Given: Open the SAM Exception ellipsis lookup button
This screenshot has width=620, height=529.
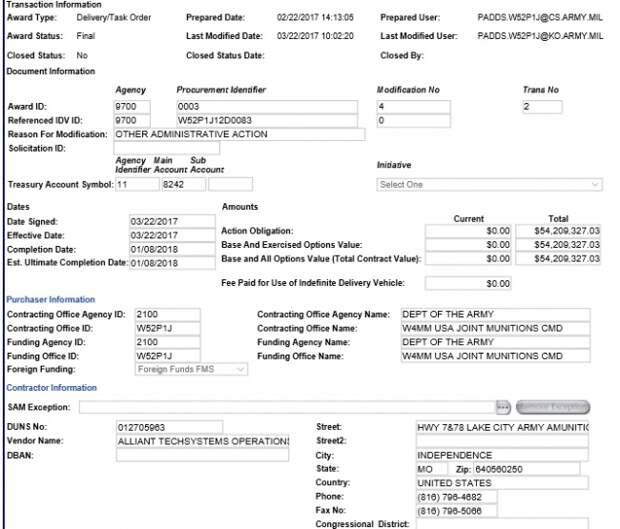Looking at the screenshot, I should (503, 407).
